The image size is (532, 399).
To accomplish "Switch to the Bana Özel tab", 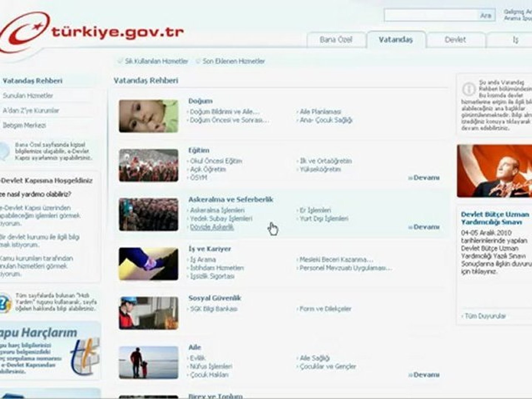I will tap(336, 40).
